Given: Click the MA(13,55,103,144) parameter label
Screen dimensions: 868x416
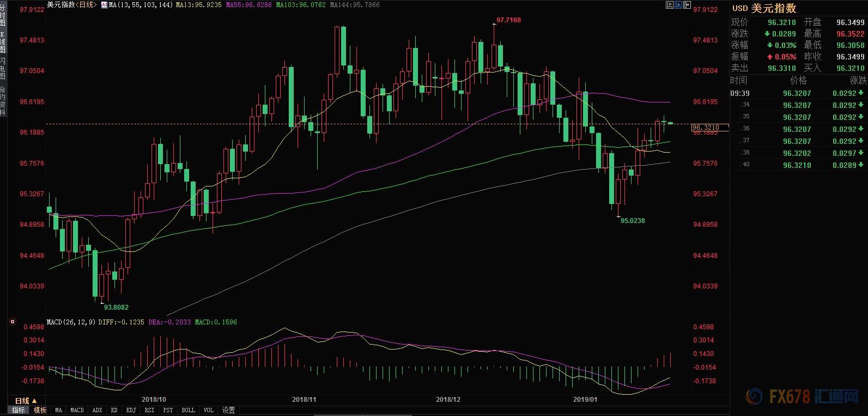Looking at the screenshot, I should tap(141, 5).
